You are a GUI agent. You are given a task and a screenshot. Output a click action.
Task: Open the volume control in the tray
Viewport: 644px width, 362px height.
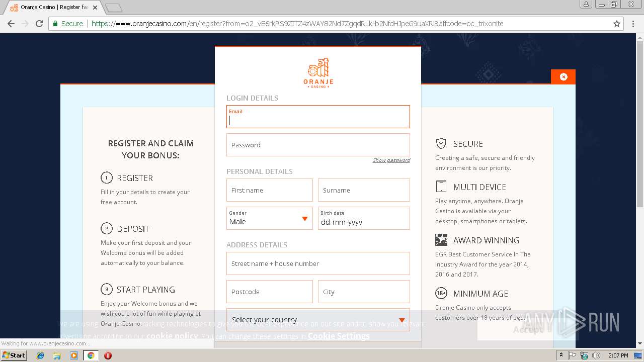tap(596, 355)
